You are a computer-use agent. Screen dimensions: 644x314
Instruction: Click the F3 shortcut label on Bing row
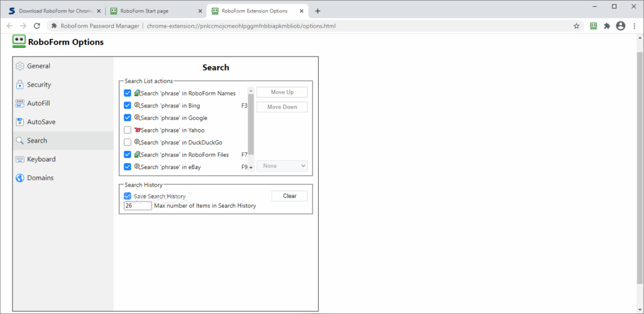[x=245, y=106]
